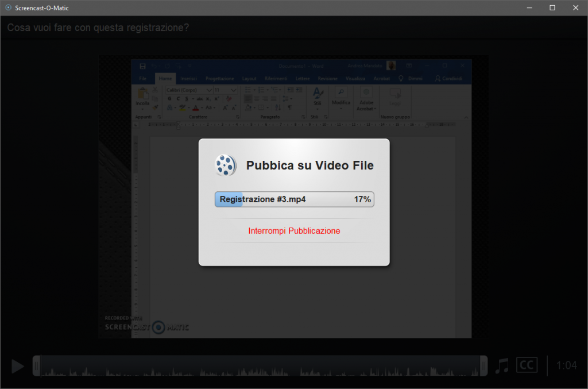This screenshot has width=588, height=389.
Task: Click the Undo arrow in Word preview
Action: 154,66
